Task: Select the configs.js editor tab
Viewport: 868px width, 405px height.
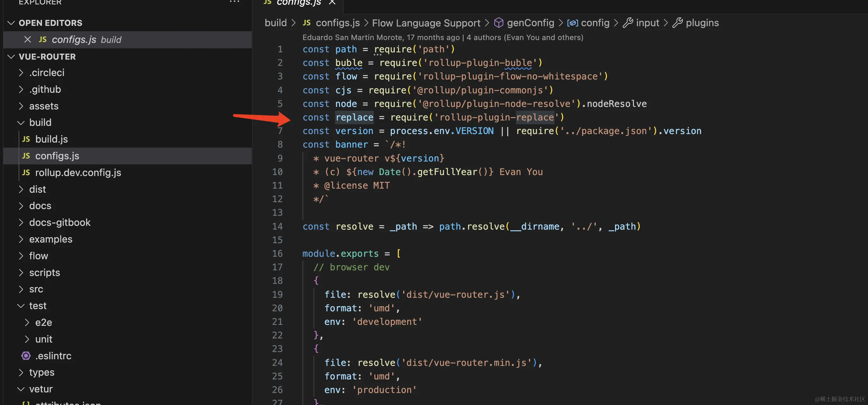Action: point(298,3)
